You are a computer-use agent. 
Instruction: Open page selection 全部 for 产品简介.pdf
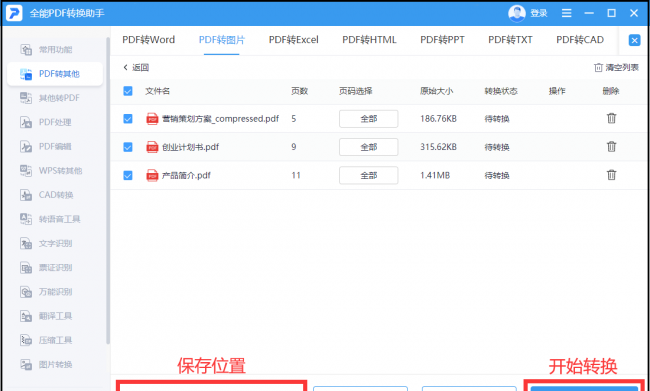pyautogui.click(x=369, y=175)
